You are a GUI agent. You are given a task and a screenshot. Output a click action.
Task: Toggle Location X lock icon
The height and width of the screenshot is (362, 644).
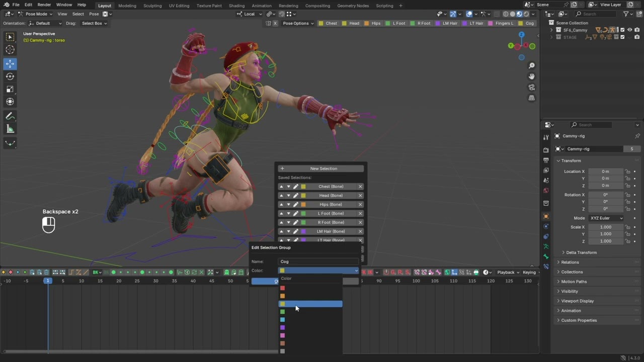pos(627,171)
